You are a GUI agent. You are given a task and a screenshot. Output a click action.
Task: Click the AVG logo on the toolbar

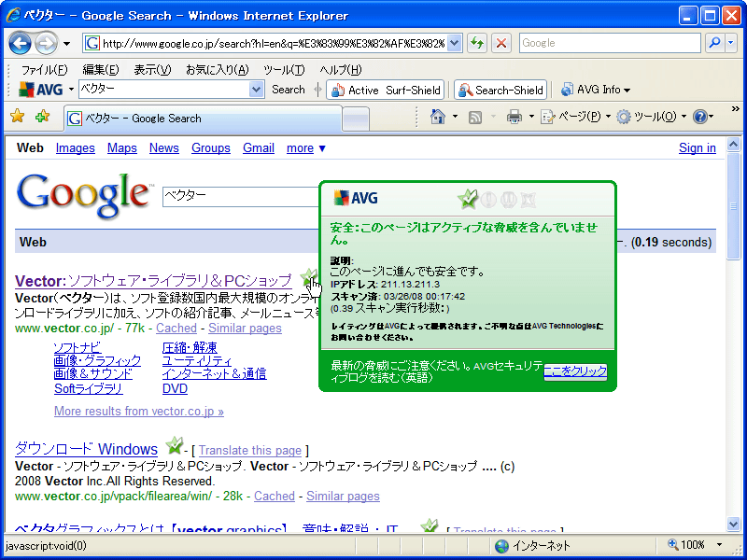40,90
